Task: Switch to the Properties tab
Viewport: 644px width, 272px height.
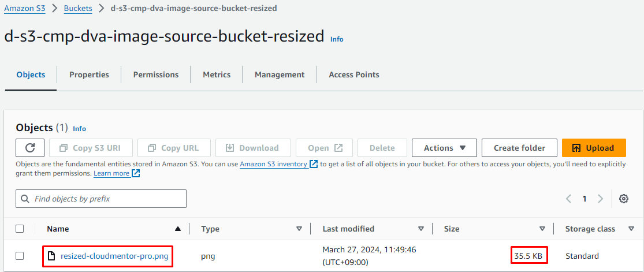Action: (89, 74)
